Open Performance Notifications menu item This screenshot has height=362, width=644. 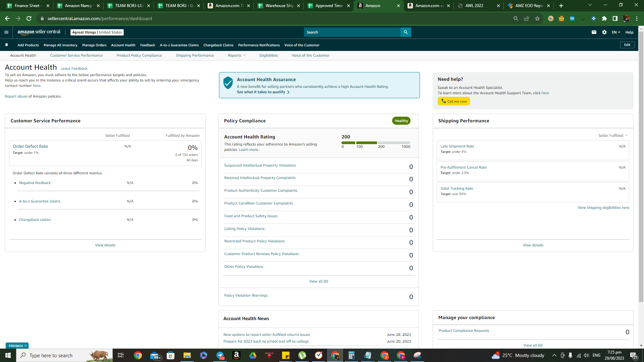coord(259,45)
